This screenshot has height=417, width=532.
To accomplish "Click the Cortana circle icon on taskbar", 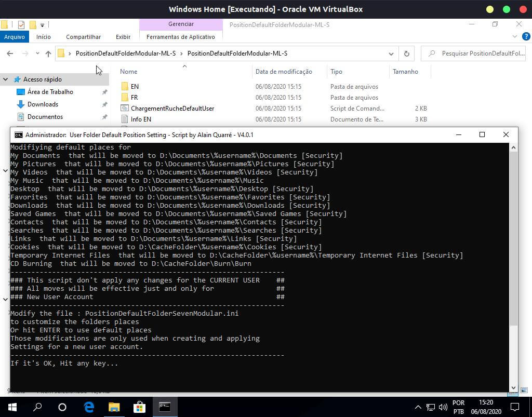I will tap(62, 407).
